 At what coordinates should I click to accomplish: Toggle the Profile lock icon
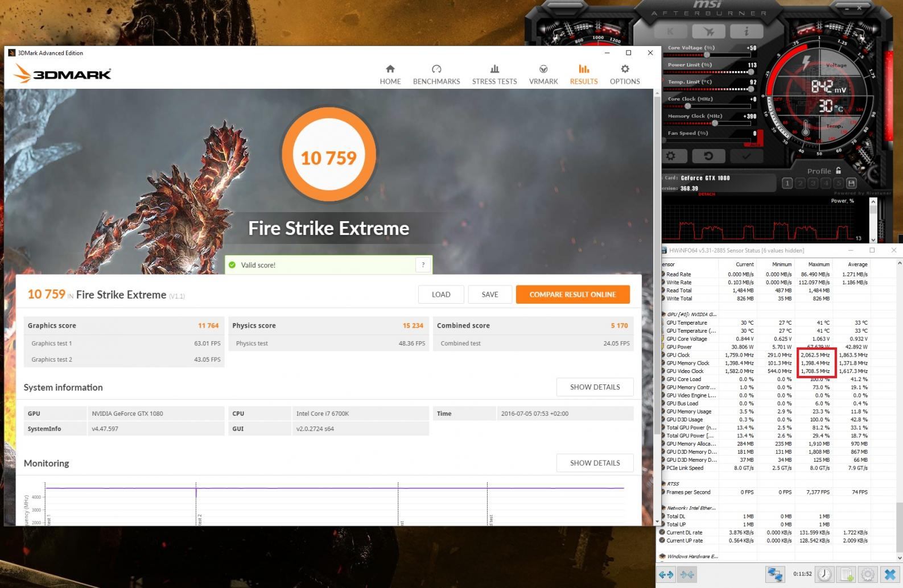(x=838, y=170)
